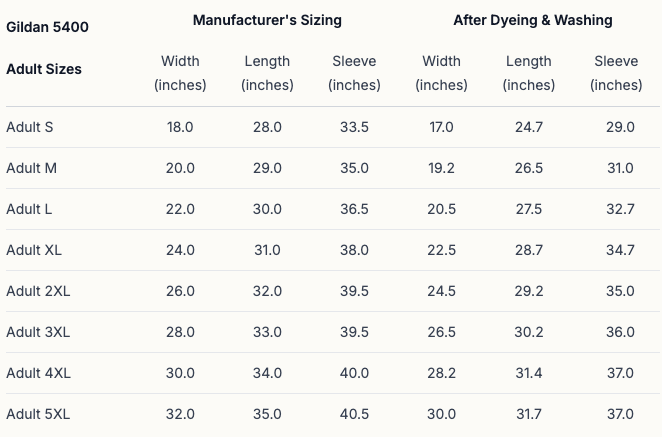The width and height of the screenshot is (662, 437).
Task: Click the Sleeve header under After Dyeing & Washing
Action: 616,73
